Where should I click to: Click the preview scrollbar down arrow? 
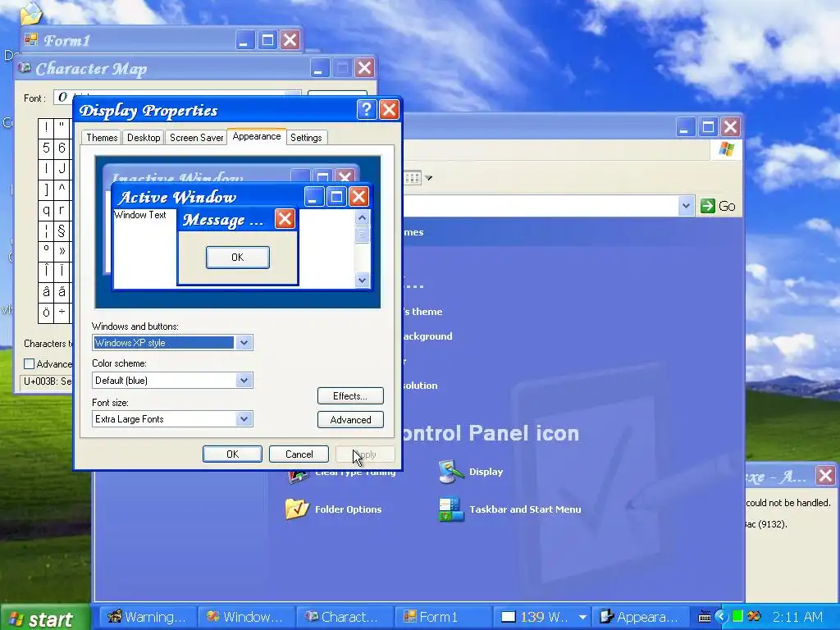click(x=362, y=281)
